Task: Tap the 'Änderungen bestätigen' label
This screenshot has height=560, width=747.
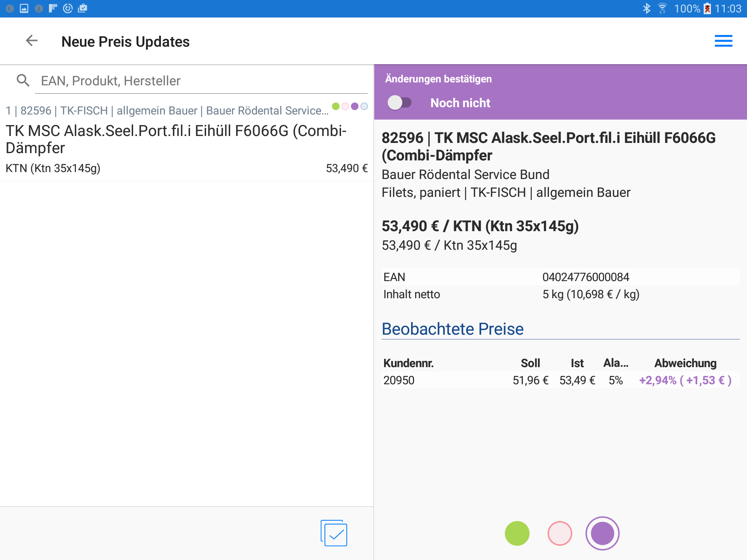Action: point(438,79)
